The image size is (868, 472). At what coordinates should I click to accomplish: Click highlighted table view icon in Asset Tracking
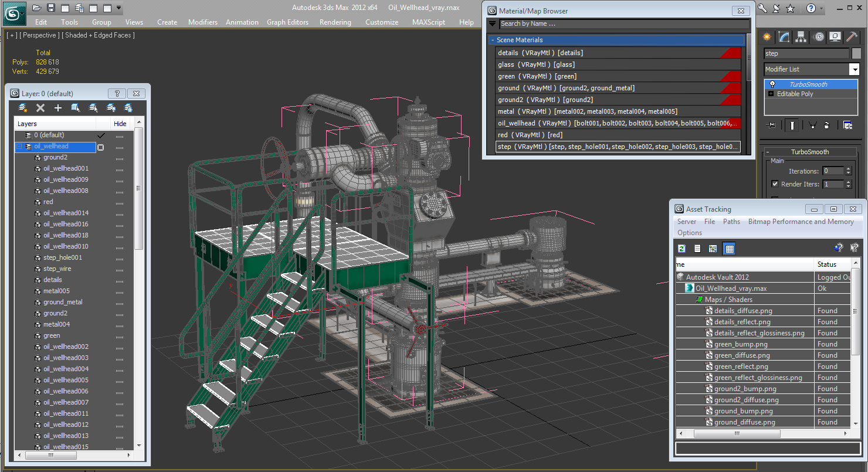[x=729, y=249]
